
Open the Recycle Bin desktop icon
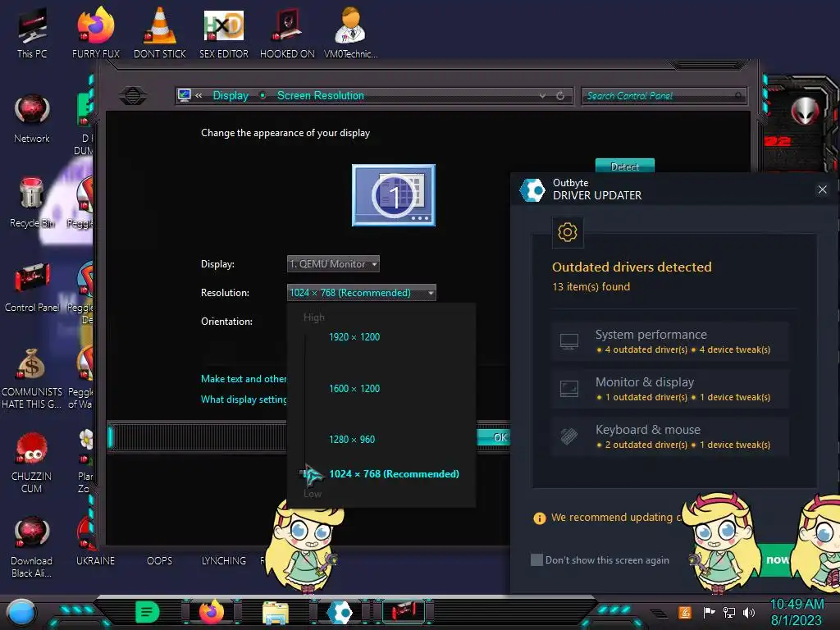pos(32,203)
